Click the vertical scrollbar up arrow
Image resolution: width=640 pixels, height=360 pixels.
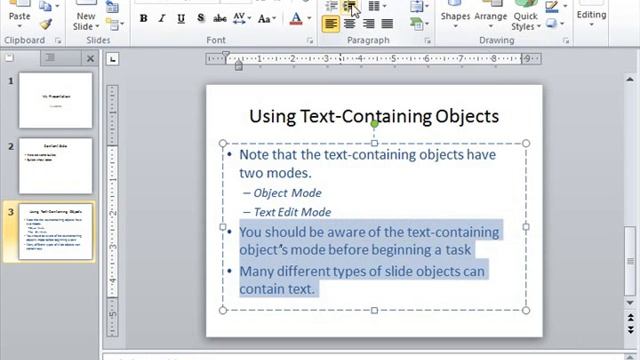(x=630, y=80)
